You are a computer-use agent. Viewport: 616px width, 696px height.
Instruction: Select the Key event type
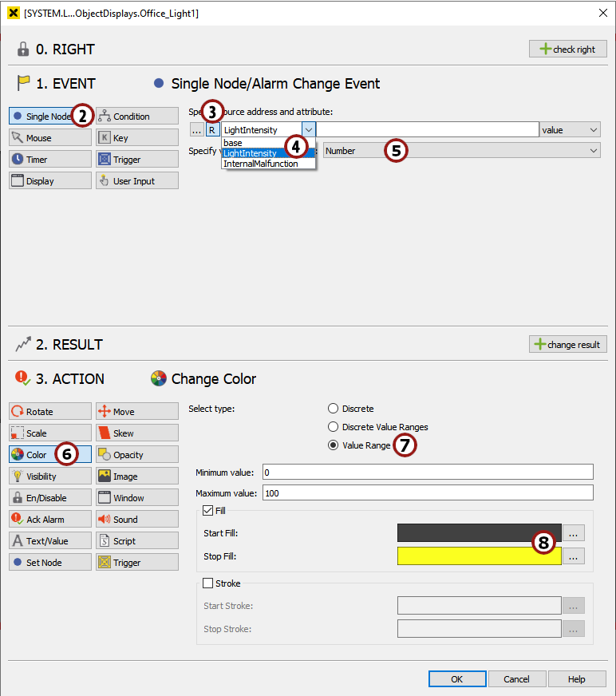[136, 138]
